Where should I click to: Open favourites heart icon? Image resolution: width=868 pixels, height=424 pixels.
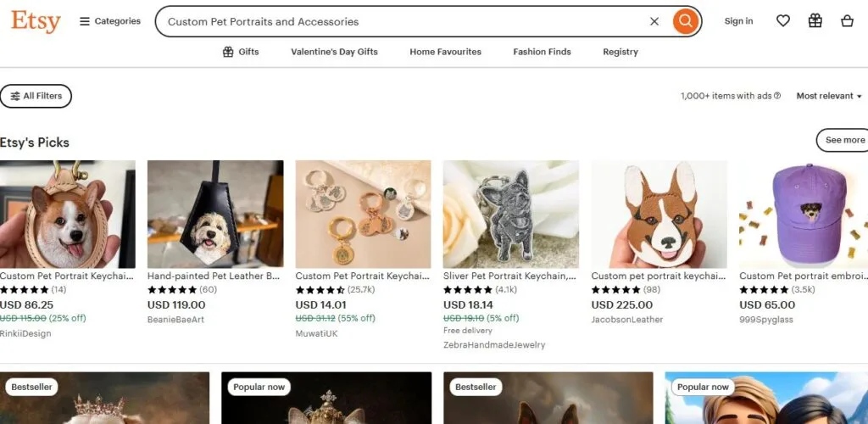[x=783, y=21]
